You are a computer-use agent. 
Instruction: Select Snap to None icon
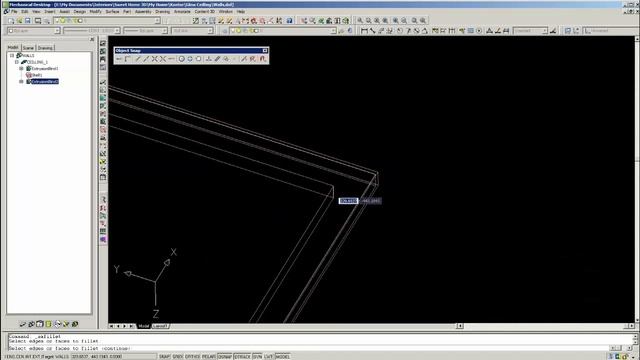[253, 59]
